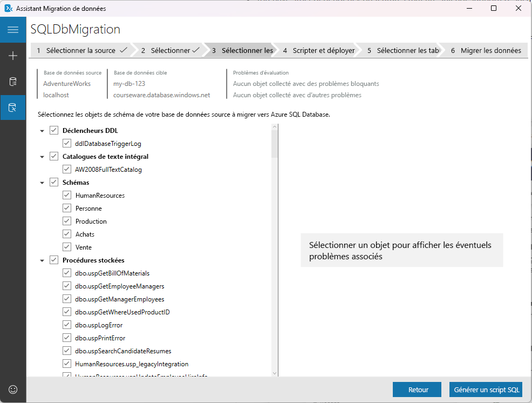The height and width of the screenshot is (403, 532).
Task: Toggle the Vente schema checkbox
Action: click(x=66, y=247)
